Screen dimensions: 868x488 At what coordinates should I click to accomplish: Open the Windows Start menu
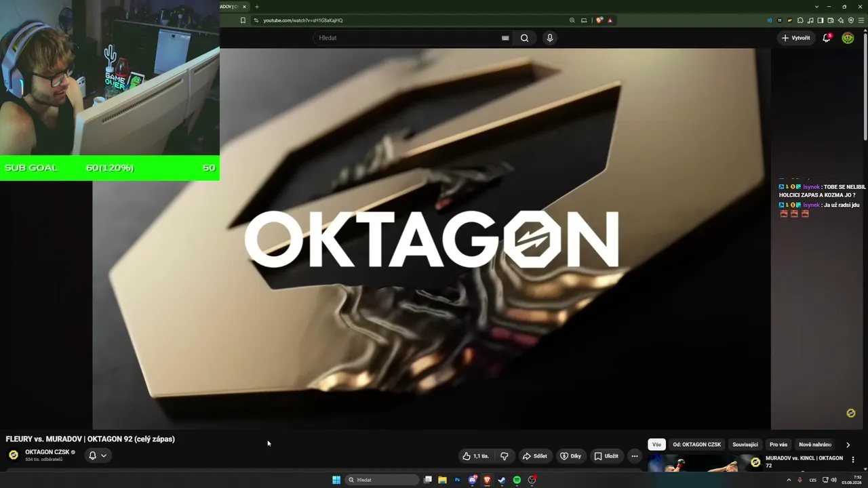336,480
